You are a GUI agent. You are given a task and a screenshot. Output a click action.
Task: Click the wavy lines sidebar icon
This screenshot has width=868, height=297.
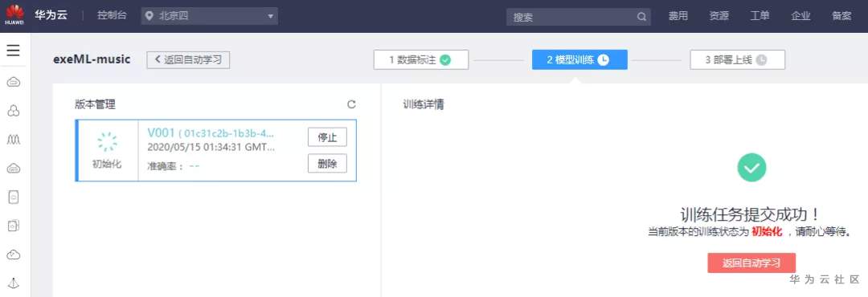[x=14, y=140]
